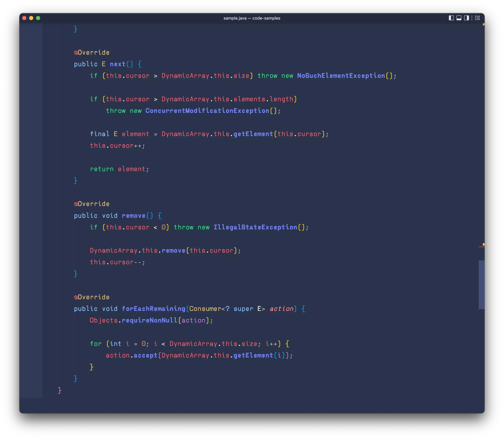Toggle the secondary sidebar layout icon
The height and width of the screenshot is (439, 504).
466,18
